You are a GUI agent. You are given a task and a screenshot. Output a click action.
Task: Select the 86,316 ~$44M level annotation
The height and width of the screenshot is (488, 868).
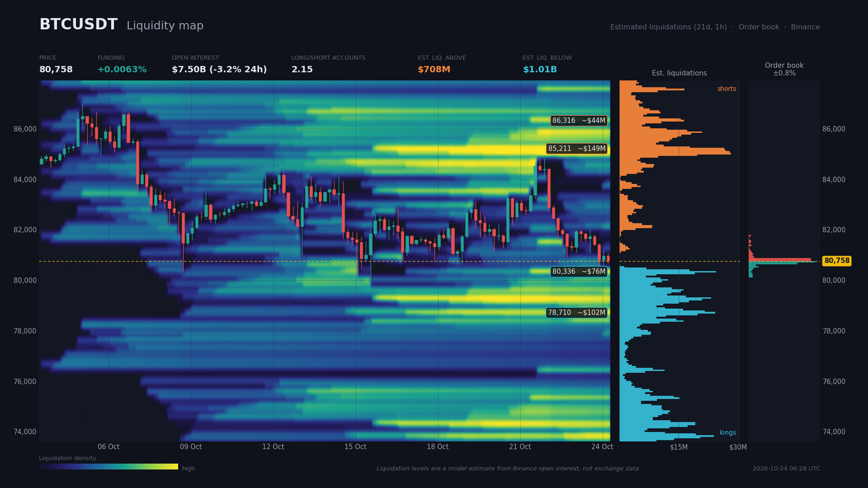point(579,120)
